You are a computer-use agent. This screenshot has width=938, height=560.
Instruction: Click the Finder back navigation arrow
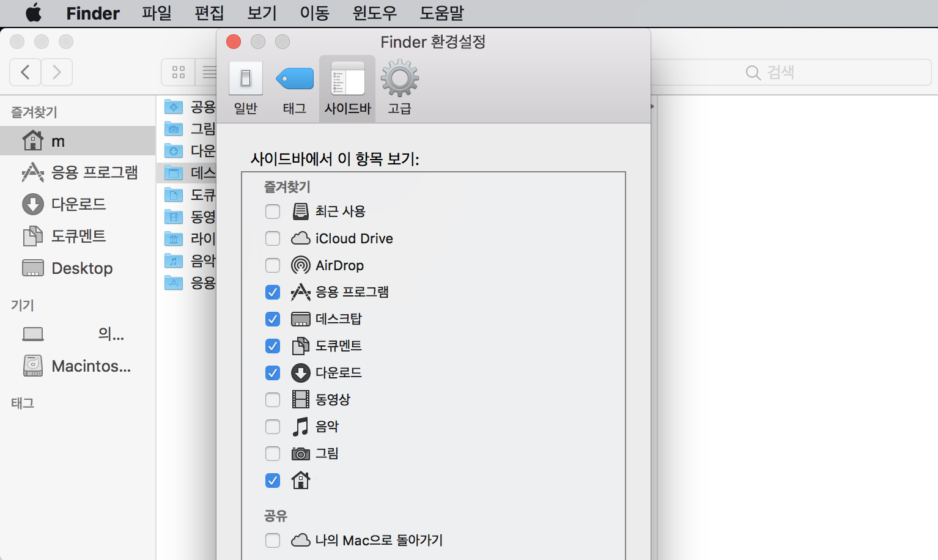coord(26,72)
